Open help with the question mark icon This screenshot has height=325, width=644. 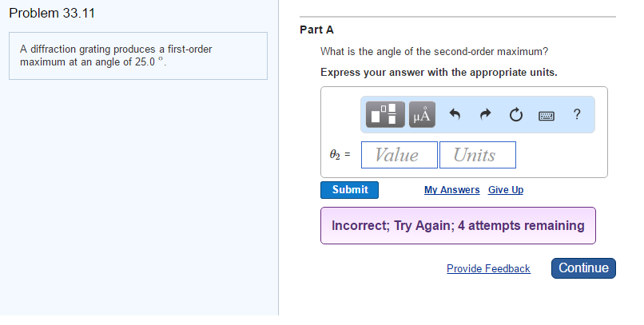577,114
